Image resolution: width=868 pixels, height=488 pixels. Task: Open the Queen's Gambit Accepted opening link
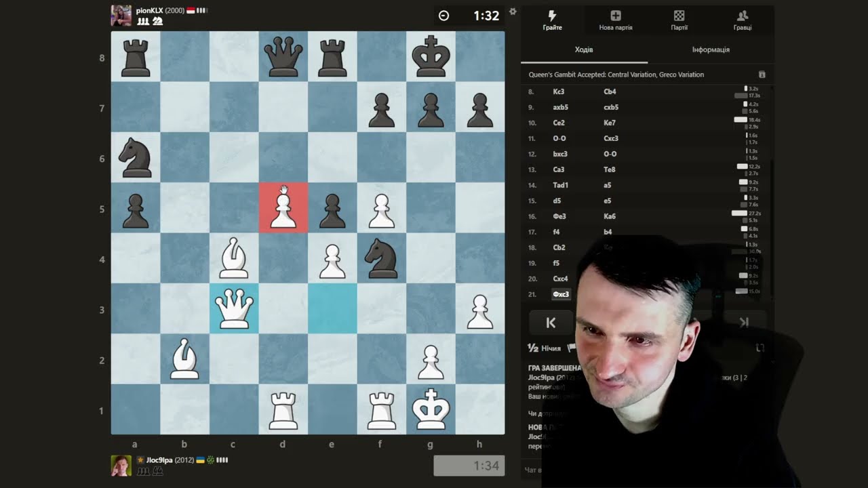click(x=616, y=75)
